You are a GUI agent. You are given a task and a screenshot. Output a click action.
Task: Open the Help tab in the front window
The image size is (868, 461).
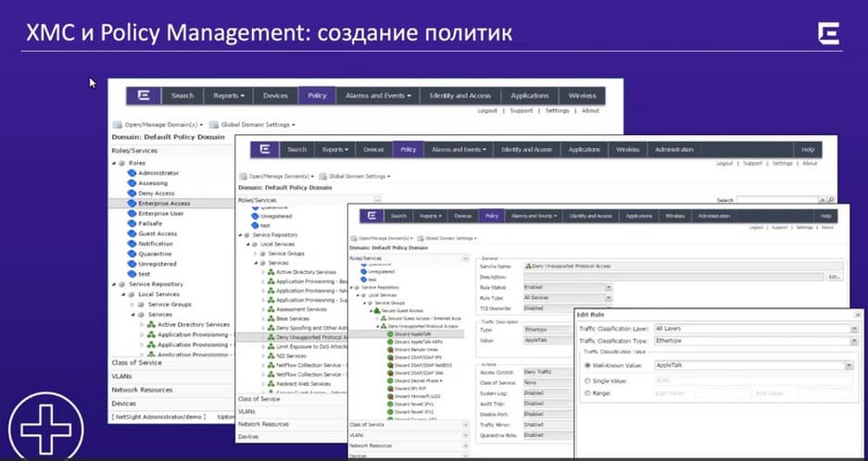coord(826,216)
